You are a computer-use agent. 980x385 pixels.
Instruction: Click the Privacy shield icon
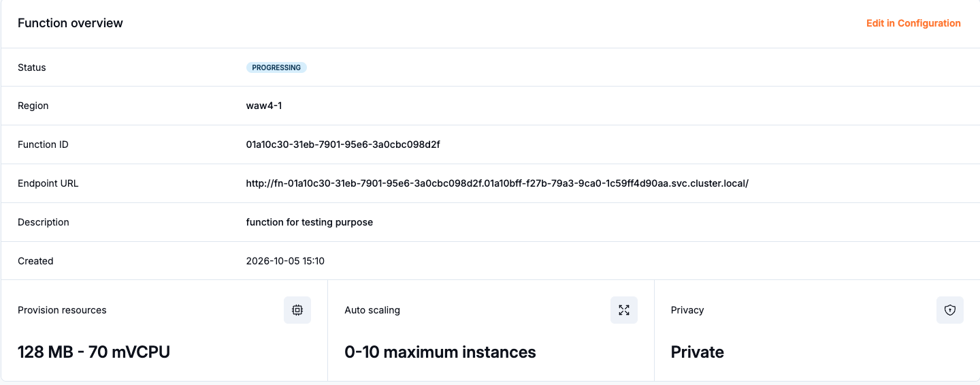tap(950, 310)
